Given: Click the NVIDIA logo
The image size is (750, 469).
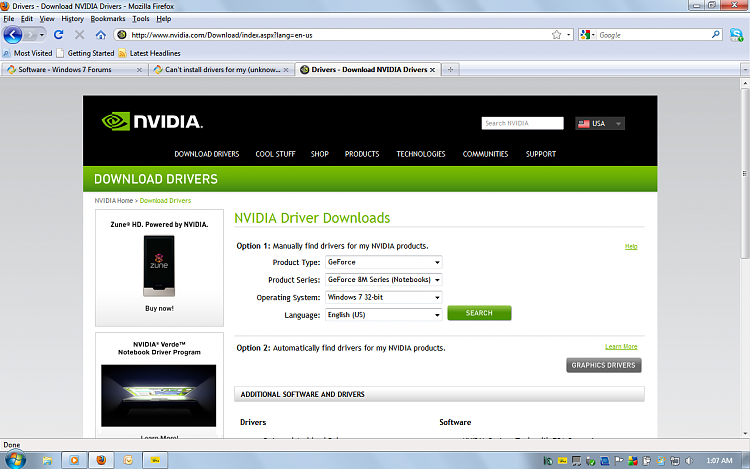Looking at the screenshot, I should (x=152, y=121).
